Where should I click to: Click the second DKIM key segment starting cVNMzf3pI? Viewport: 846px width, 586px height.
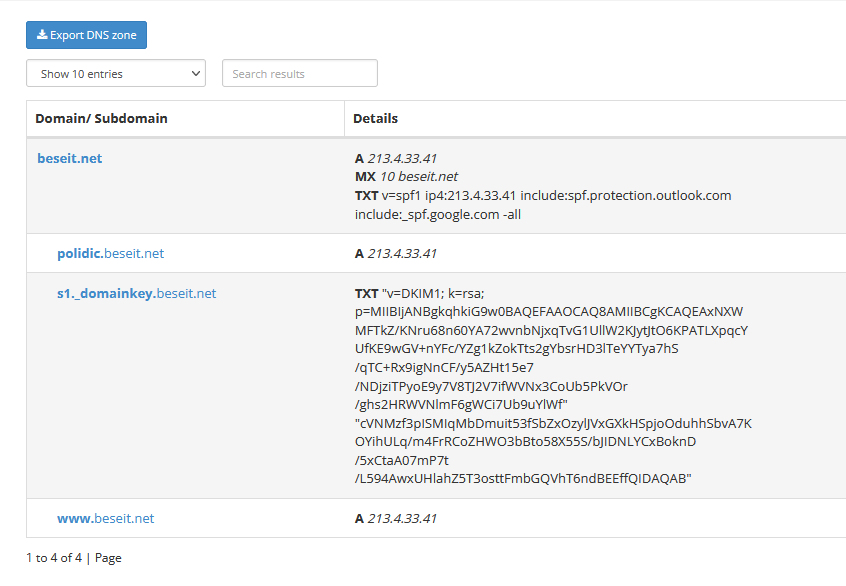[553, 423]
